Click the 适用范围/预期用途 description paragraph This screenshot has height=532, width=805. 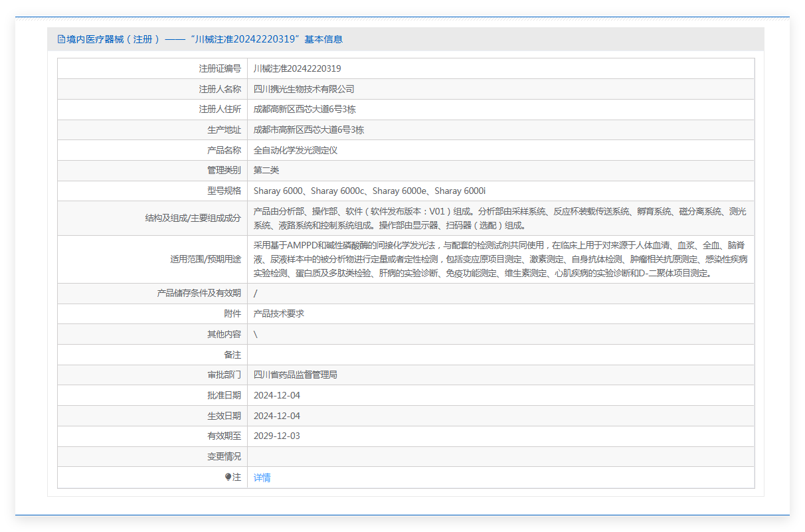point(499,259)
